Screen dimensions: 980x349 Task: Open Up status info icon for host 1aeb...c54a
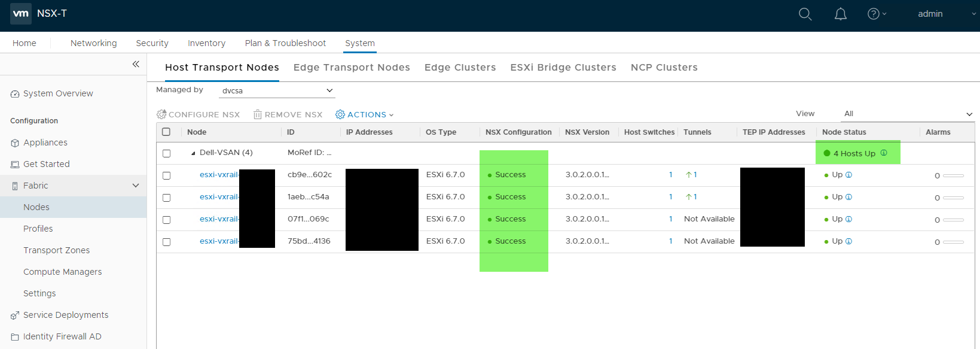(848, 197)
